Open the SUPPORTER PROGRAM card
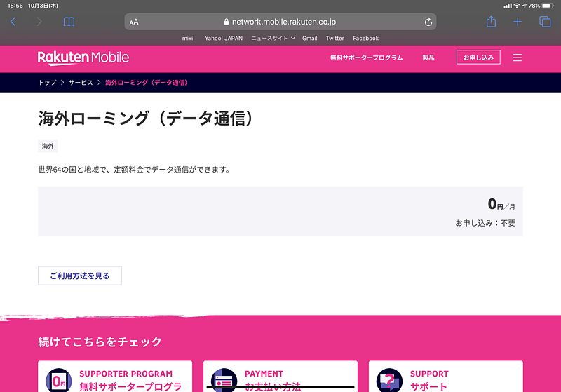The width and height of the screenshot is (561, 392). [x=115, y=377]
